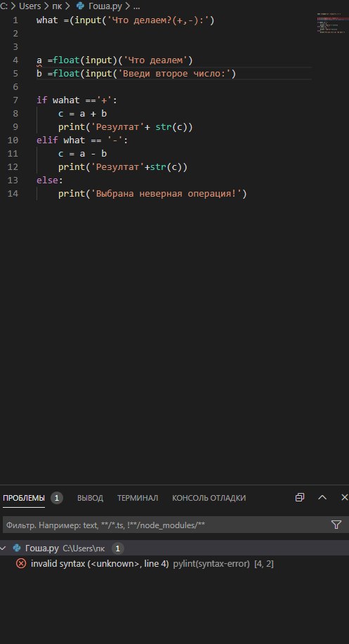
Task: Click the red error icon beside invalid syntax
Action: point(21,563)
